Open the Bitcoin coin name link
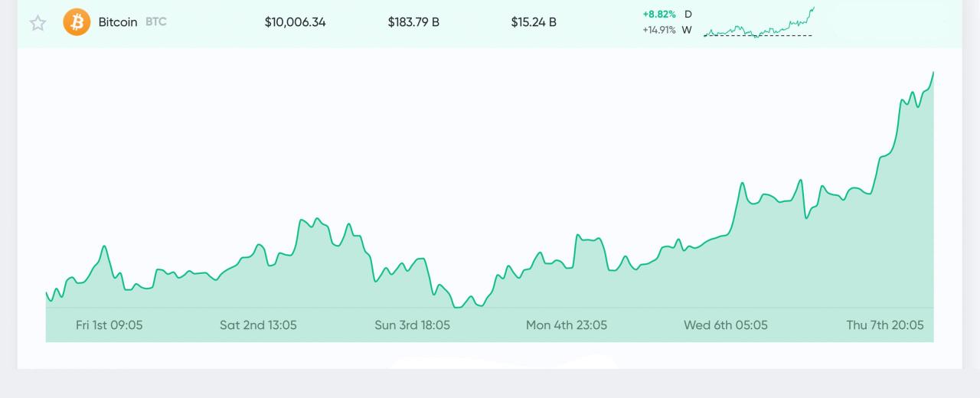The width and height of the screenshot is (980, 398). click(x=118, y=22)
